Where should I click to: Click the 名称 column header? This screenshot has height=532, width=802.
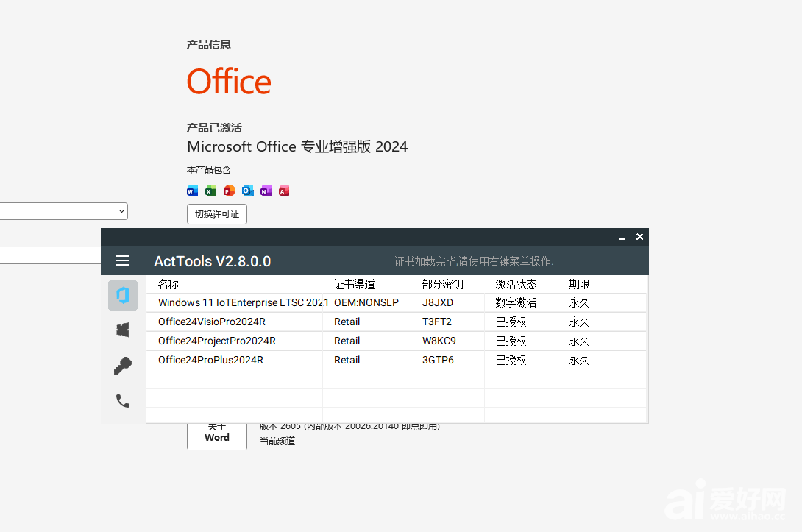(x=168, y=285)
